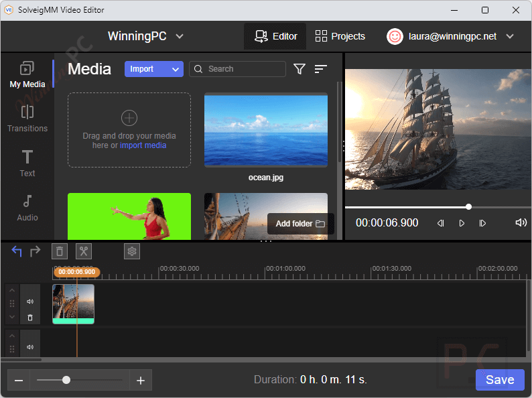Click the Import button label
Screen dimensions: 532x398
click(x=142, y=69)
